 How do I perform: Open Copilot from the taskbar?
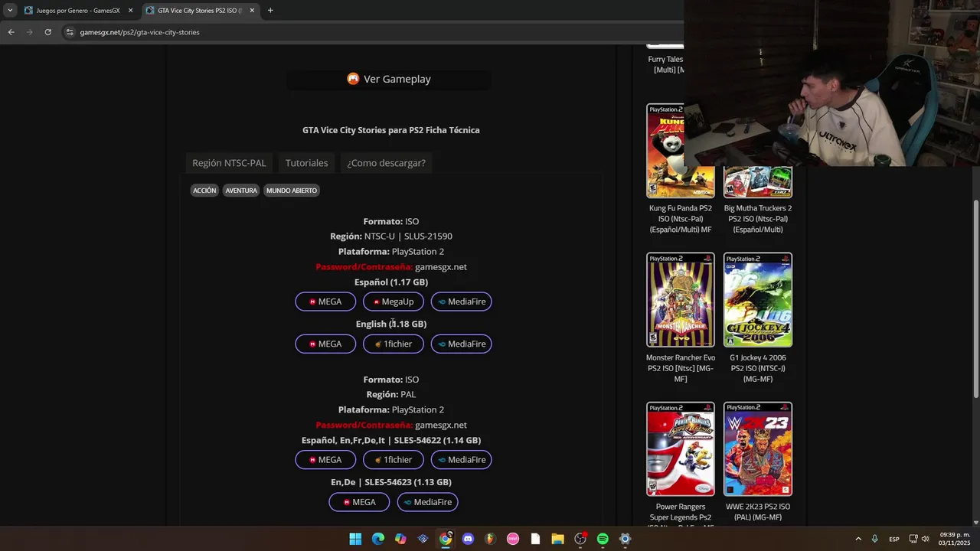tap(400, 539)
